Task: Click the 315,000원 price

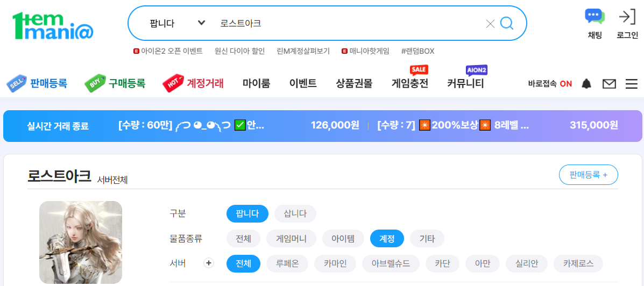Action: click(594, 126)
